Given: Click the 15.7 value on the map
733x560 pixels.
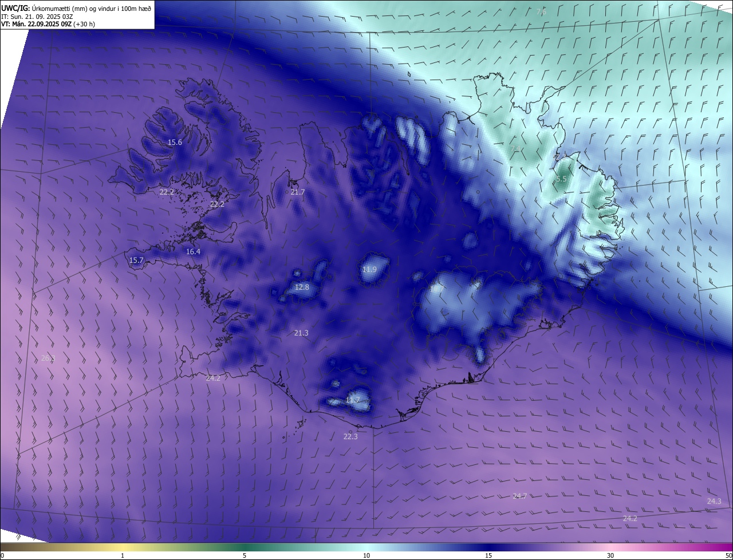Looking at the screenshot, I should [x=136, y=260].
